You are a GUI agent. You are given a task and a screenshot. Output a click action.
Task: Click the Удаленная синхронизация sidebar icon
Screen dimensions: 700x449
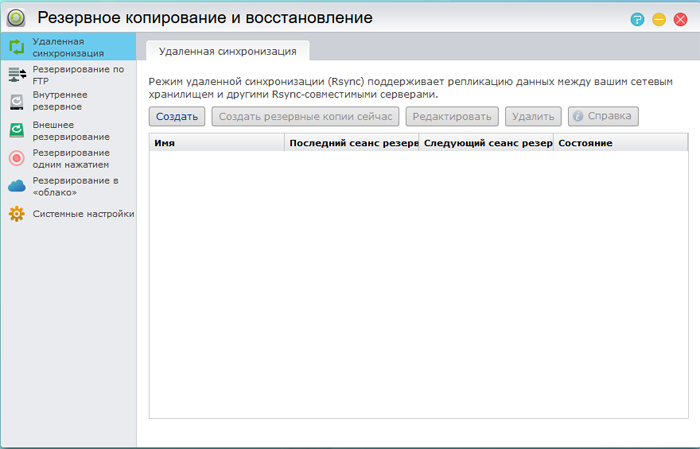pos(17,47)
